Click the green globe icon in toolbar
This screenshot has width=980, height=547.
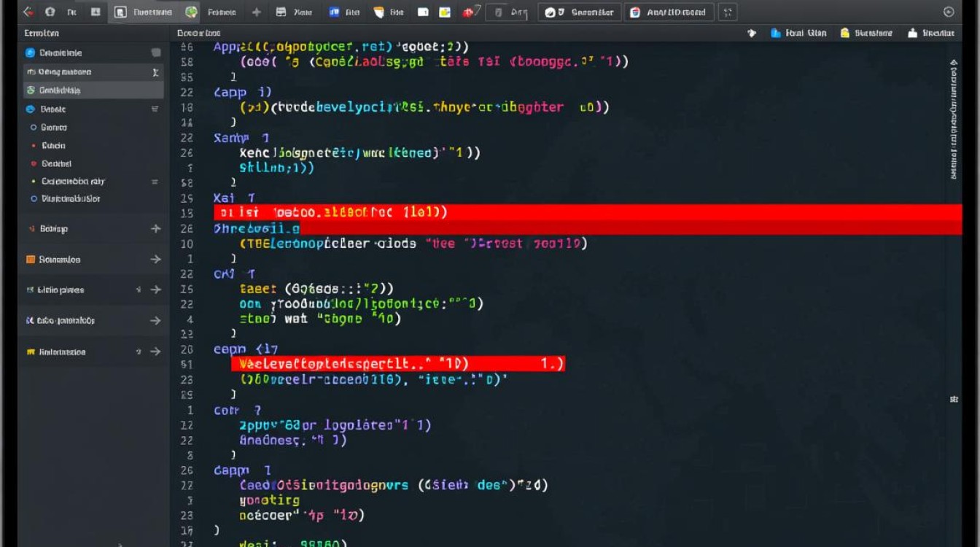[x=191, y=12]
